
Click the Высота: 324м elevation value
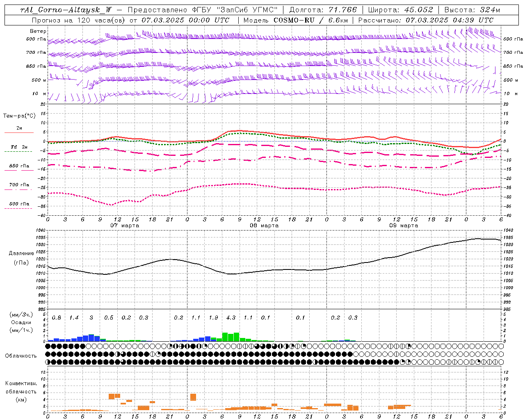[x=472, y=10]
